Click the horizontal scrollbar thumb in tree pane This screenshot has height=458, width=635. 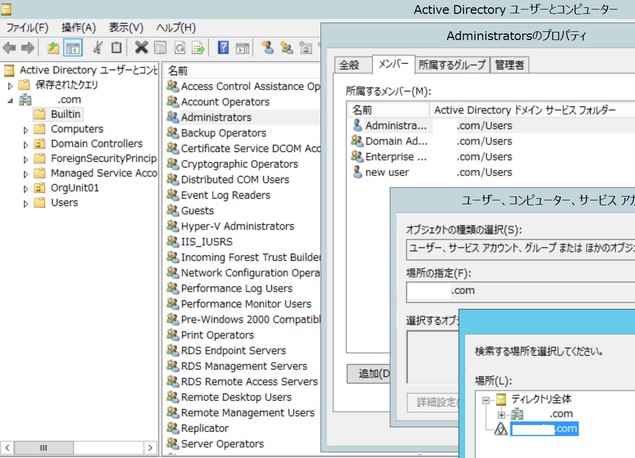[x=44, y=447]
